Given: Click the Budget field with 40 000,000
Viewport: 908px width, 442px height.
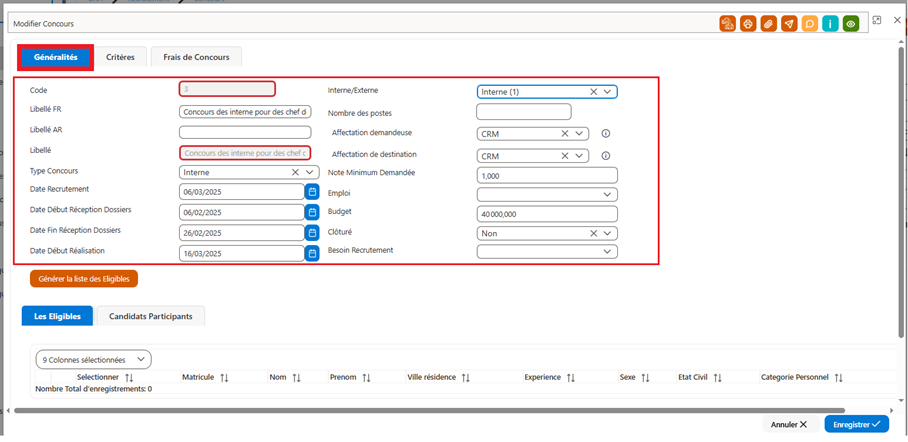Looking at the screenshot, I should 547,214.
